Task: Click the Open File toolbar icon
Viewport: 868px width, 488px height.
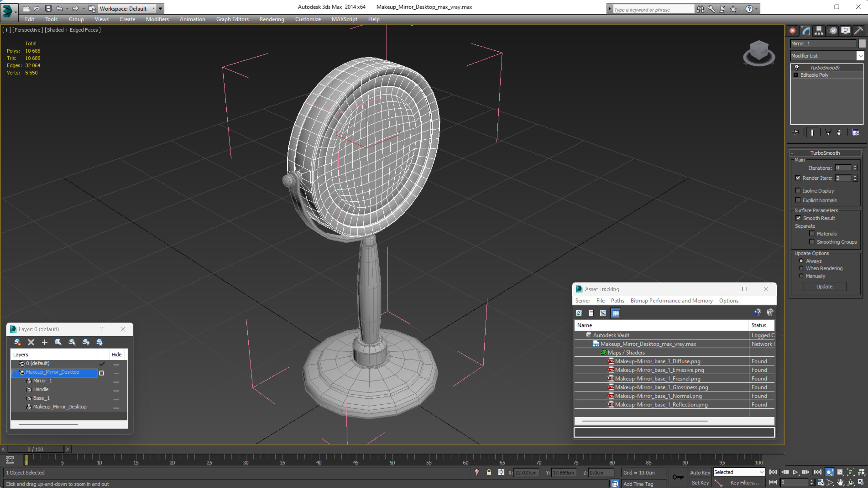Action: coord(37,9)
